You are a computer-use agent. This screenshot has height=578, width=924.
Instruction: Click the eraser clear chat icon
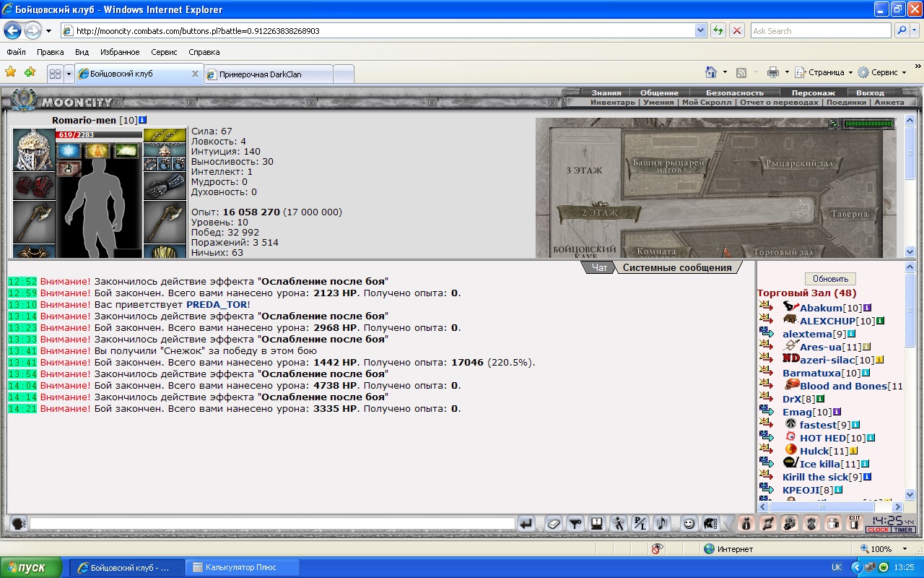click(x=553, y=524)
